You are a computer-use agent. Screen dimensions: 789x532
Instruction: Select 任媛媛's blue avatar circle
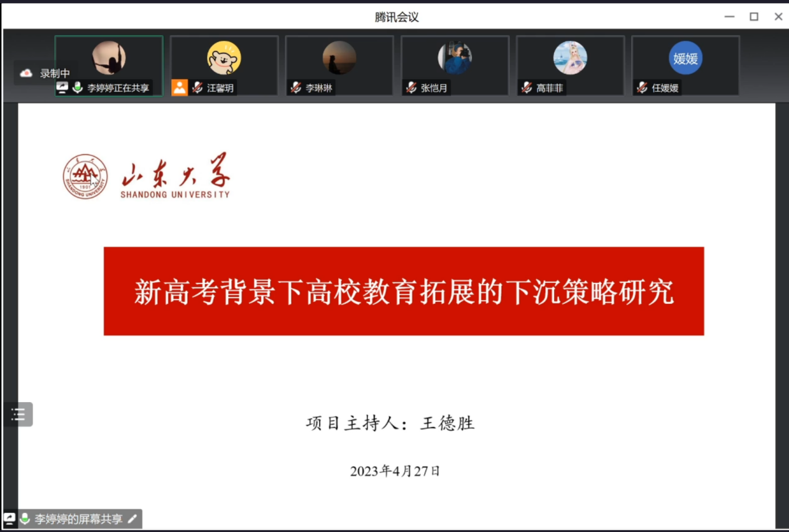tap(685, 58)
